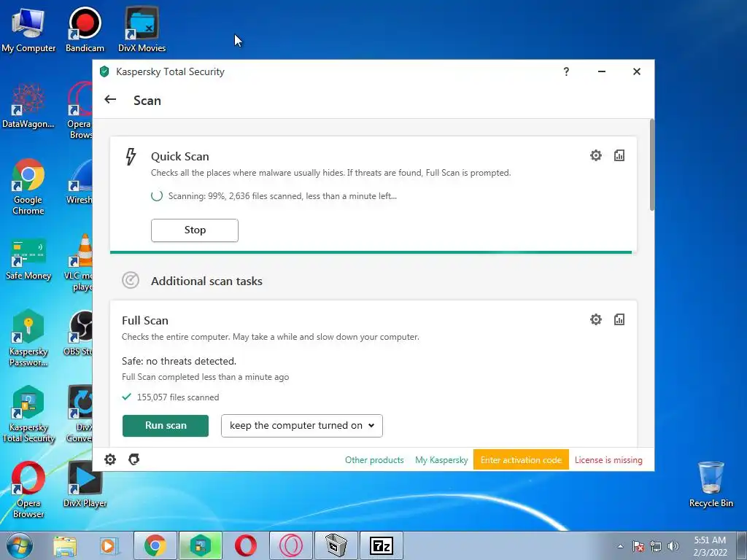The width and height of the screenshot is (747, 560).
Task: Run the Full Scan
Action: tap(166, 425)
